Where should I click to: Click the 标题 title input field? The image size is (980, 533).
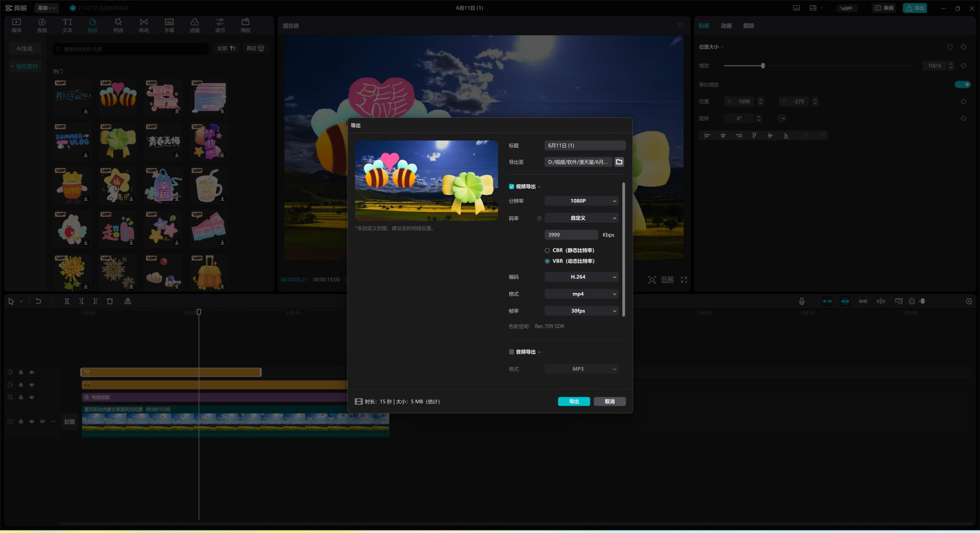[585, 146]
